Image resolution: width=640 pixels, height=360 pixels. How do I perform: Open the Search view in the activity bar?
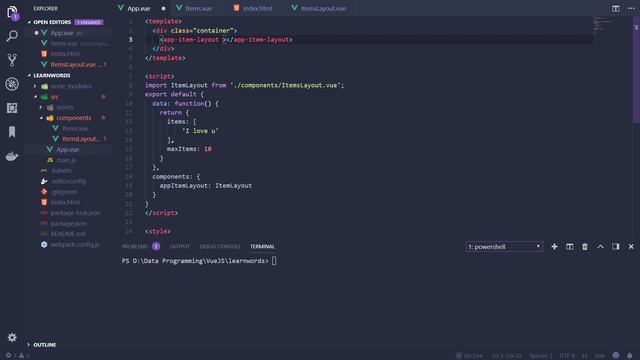pos(12,36)
